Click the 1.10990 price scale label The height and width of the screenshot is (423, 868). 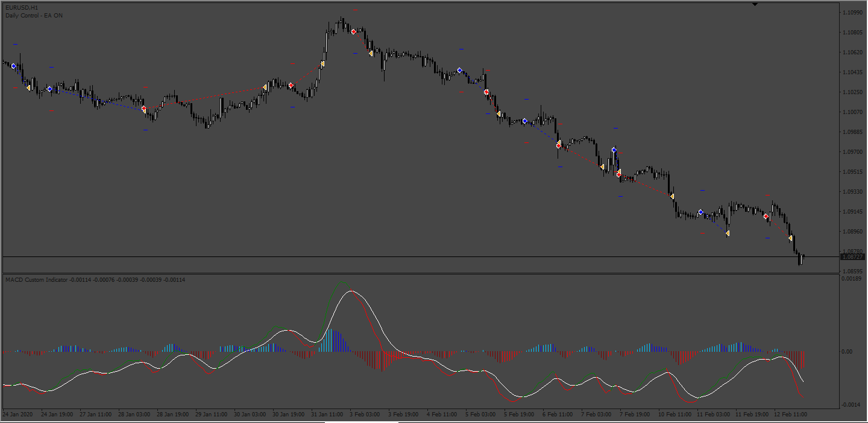point(852,13)
